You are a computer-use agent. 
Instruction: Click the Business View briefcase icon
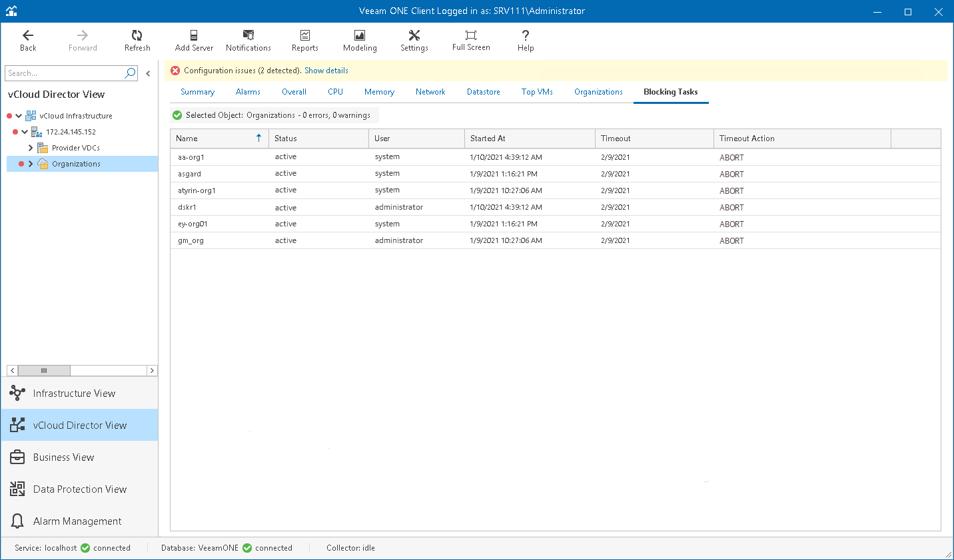pyautogui.click(x=17, y=457)
